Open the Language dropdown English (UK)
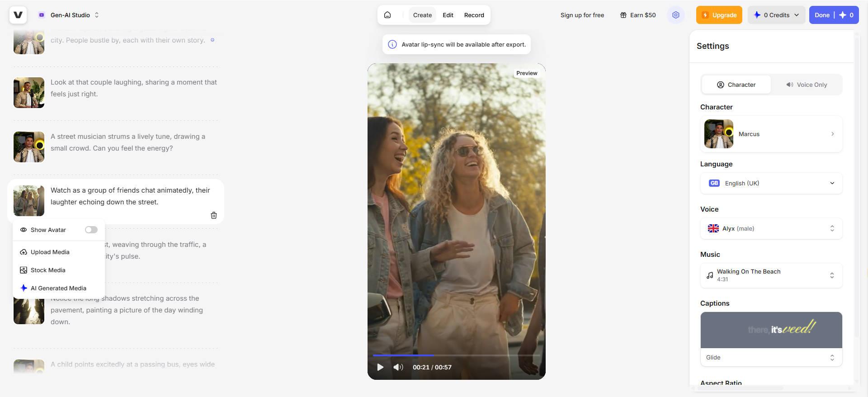Viewport: 868px width, 397px height. pos(771,183)
